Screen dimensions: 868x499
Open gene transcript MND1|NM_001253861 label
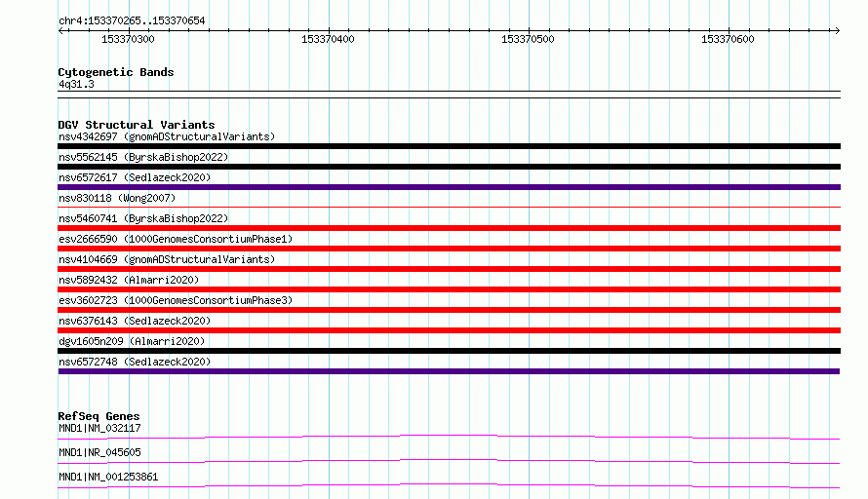(x=108, y=477)
